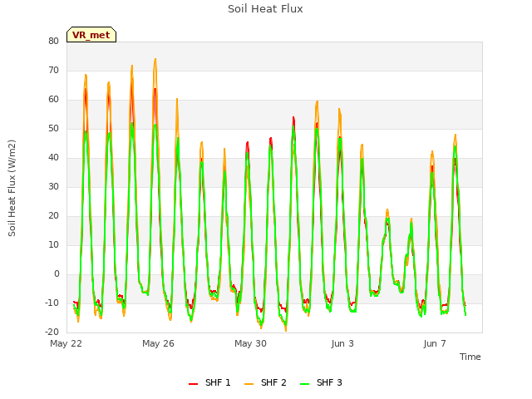The image size is (532, 399).
Task: Click the 20 y-axis tick label
Action: coord(53,216)
